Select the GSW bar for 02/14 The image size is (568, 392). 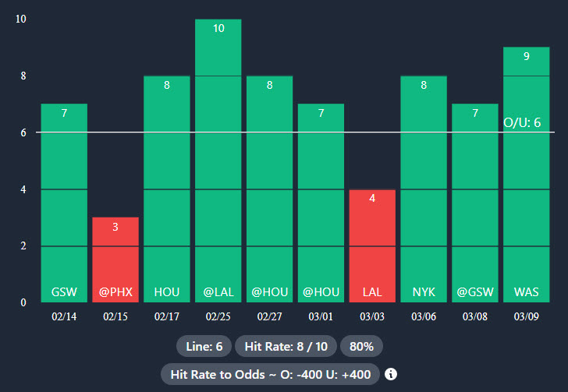64,203
